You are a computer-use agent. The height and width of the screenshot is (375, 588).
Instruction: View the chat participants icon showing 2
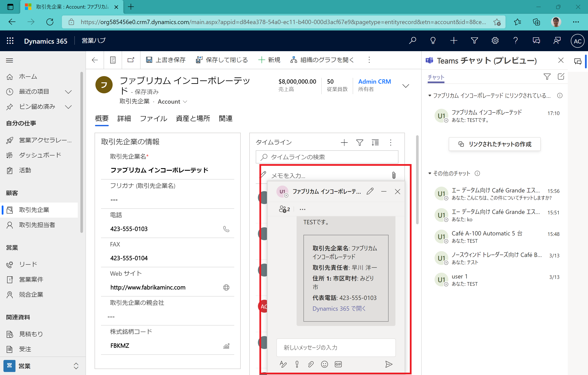(284, 209)
